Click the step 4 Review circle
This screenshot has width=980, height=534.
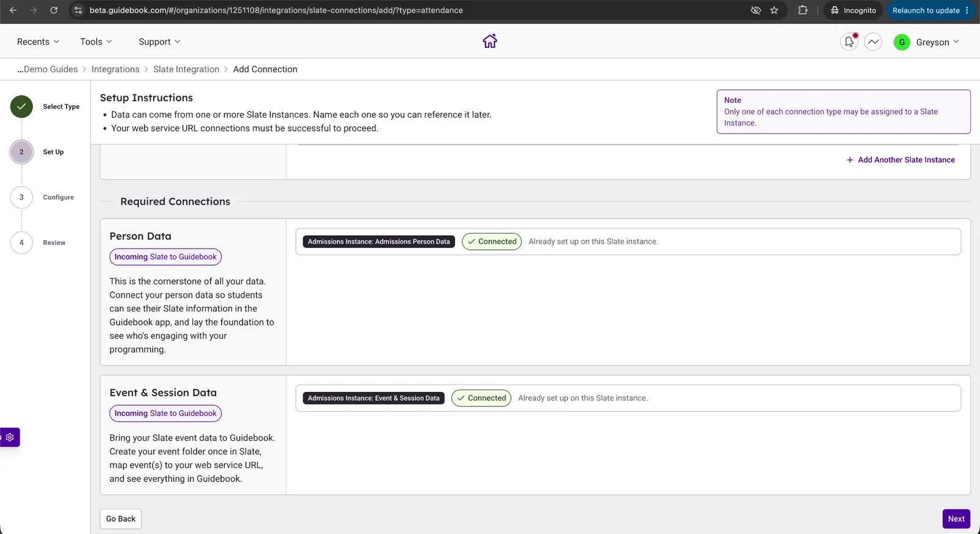pos(21,243)
